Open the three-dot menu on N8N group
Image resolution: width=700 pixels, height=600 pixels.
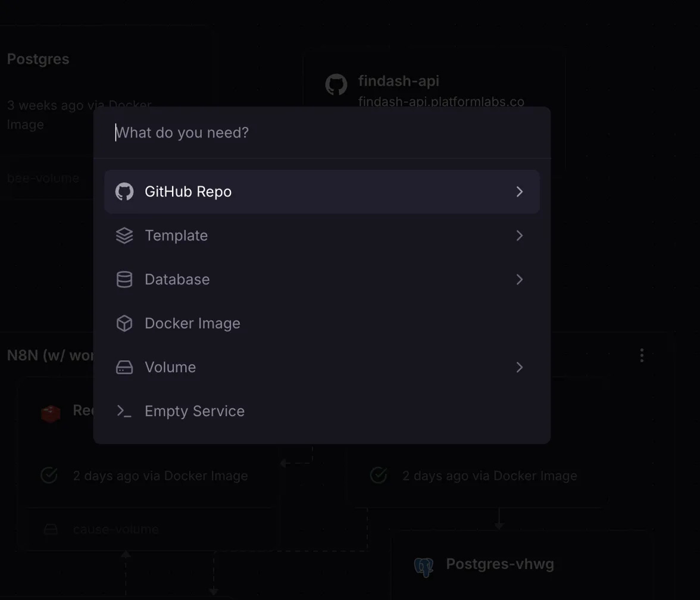tap(642, 355)
